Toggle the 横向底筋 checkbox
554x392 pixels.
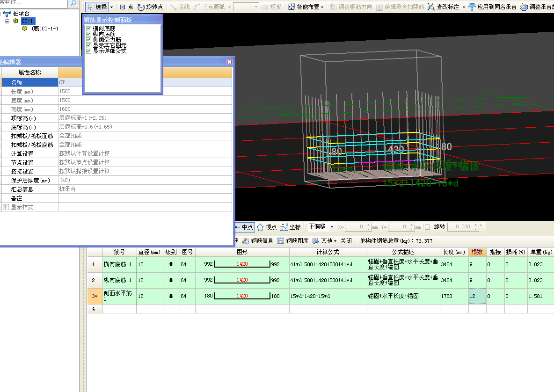tap(89, 28)
